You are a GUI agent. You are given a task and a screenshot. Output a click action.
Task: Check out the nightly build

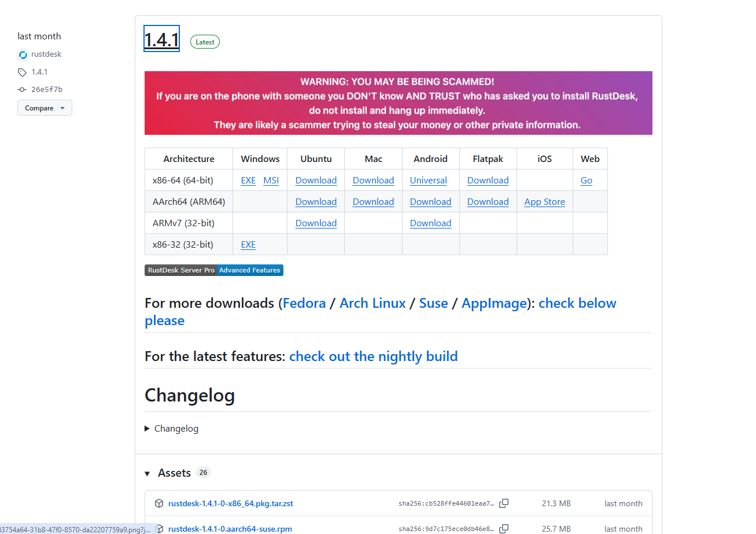click(373, 356)
